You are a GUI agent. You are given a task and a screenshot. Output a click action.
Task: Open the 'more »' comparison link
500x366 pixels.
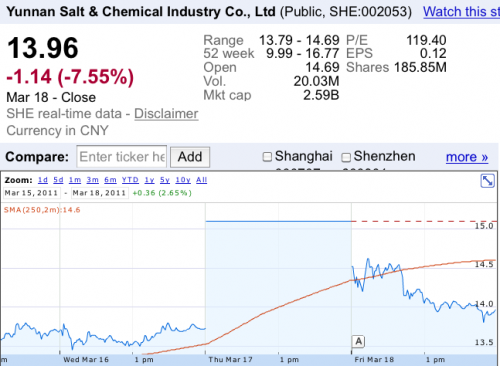467,157
